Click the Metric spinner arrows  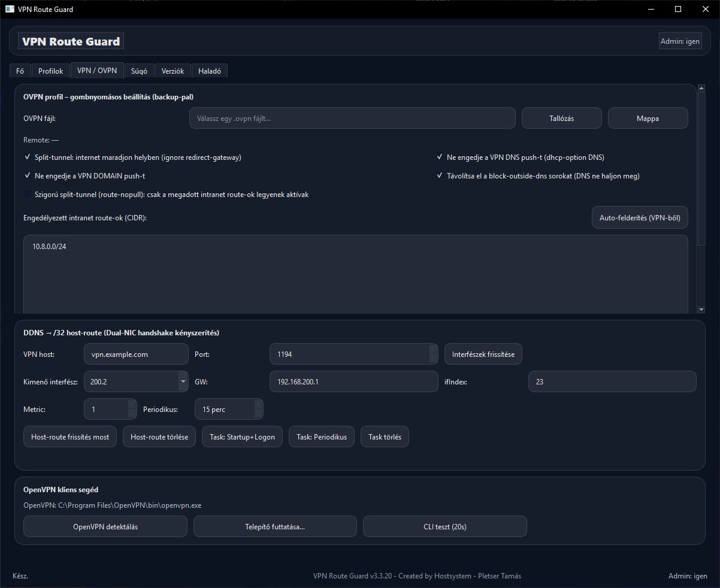click(132, 410)
